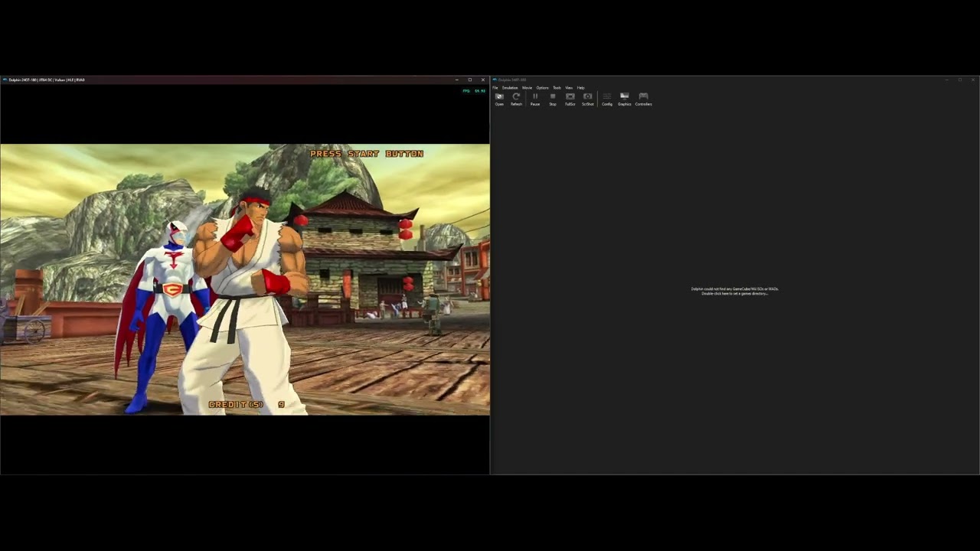Open the Emulation menu
This screenshot has width=980, height=551.
point(510,88)
